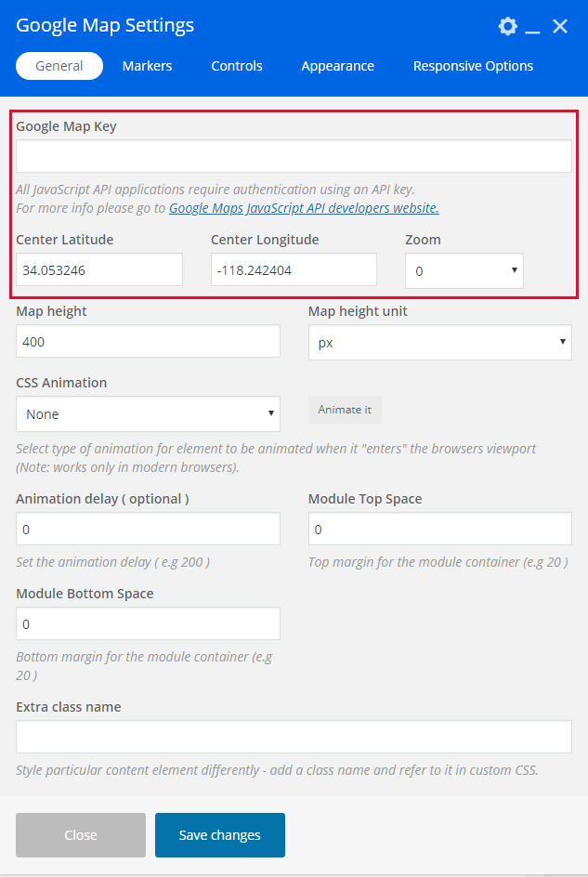Focus the Center Latitude field

(x=99, y=270)
